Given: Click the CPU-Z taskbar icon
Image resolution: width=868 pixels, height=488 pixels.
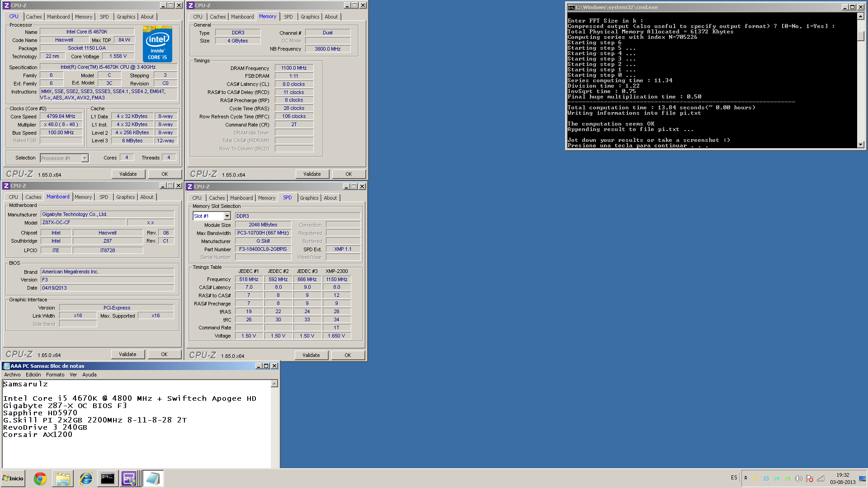Looking at the screenshot, I should [129, 479].
